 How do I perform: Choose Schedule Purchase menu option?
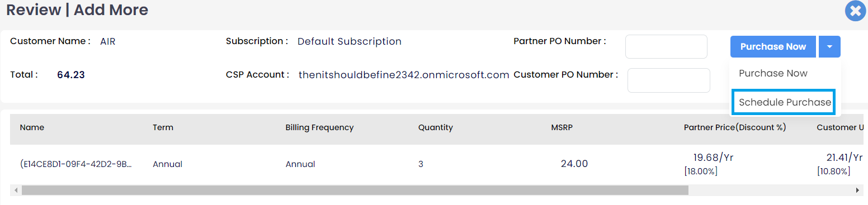tap(784, 102)
